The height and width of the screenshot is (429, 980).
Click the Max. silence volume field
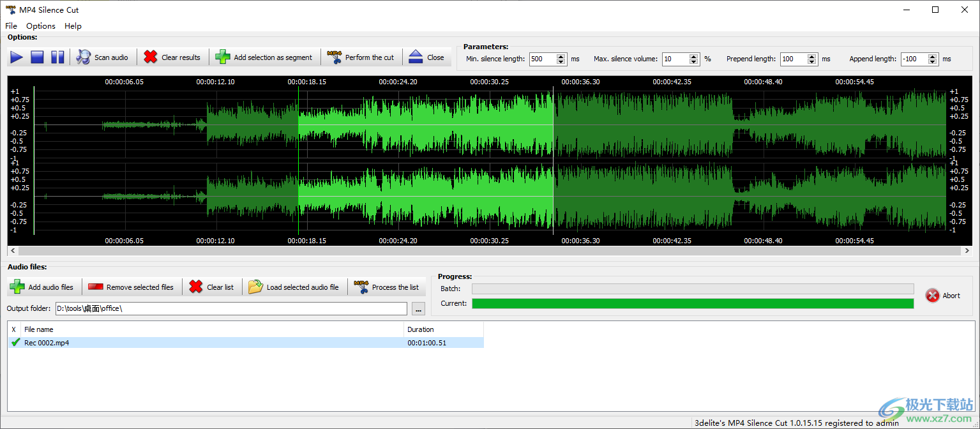675,59
